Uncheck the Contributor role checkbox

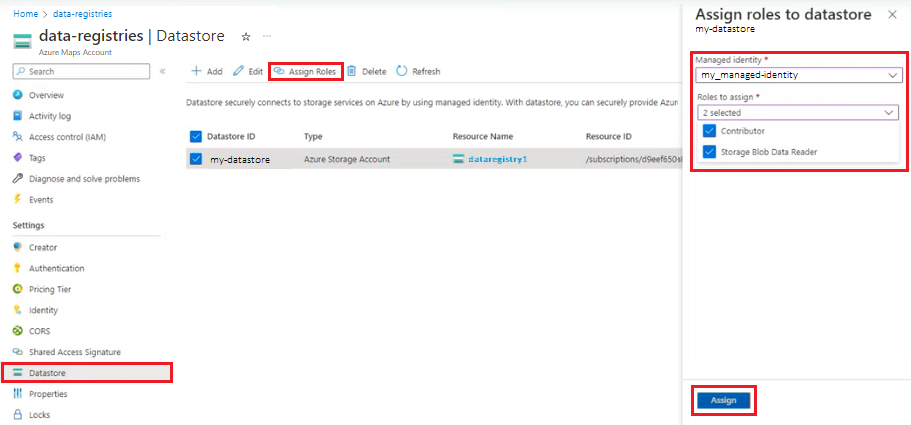click(709, 131)
